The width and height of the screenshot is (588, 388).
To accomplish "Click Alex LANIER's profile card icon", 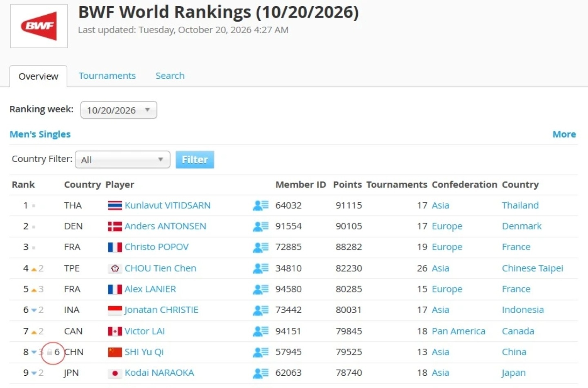I will (x=261, y=289).
